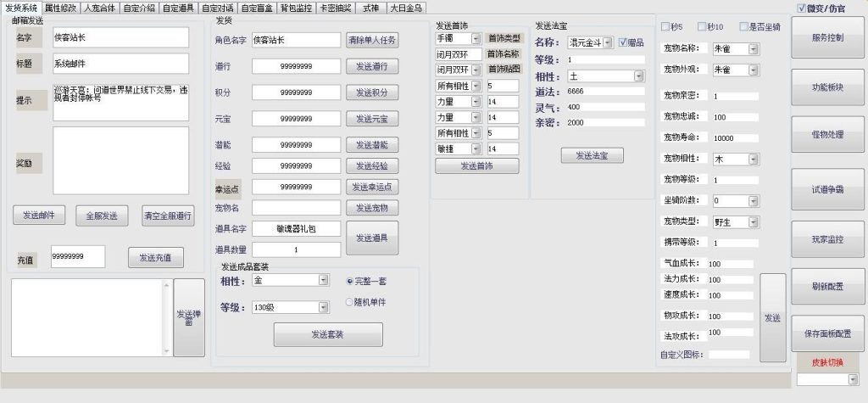
Task: Toggle the 赠品 checkbox
Action: 625,42
